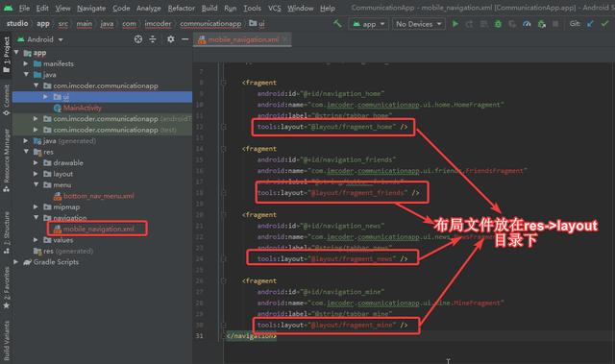Open the Build menu
Screen dimensions: 615x364
[x=209, y=8]
